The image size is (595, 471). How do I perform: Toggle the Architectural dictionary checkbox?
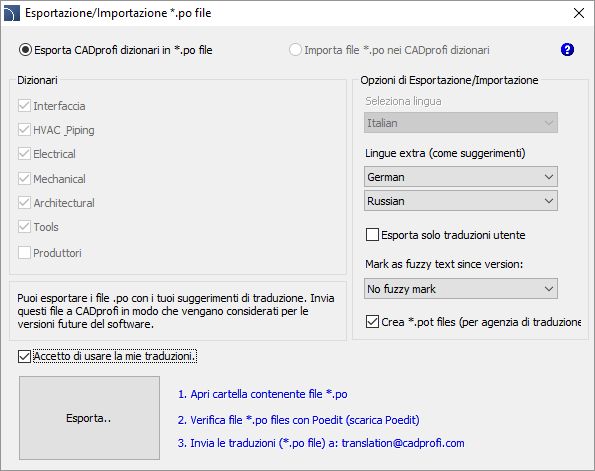point(24,203)
